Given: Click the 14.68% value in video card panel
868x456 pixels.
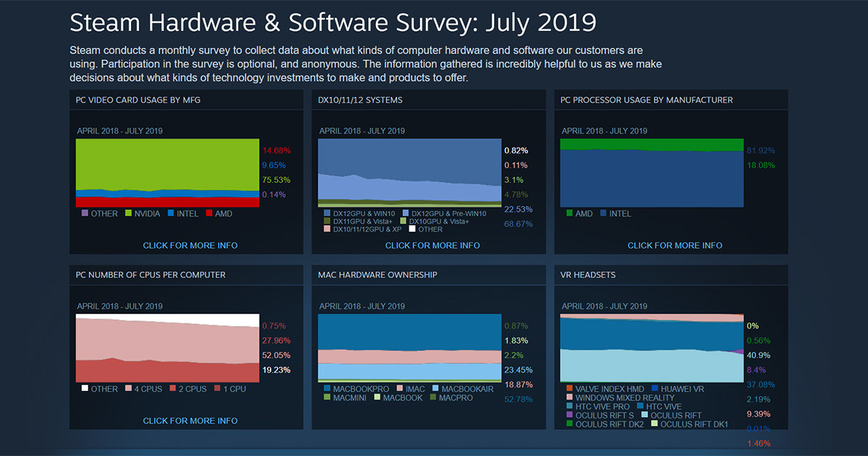Looking at the screenshot, I should tap(276, 151).
